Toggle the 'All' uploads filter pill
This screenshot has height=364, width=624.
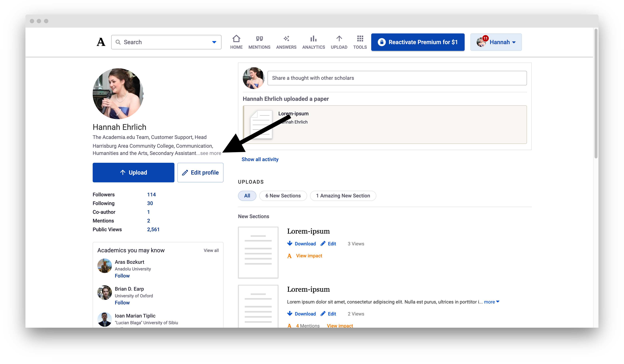point(247,196)
